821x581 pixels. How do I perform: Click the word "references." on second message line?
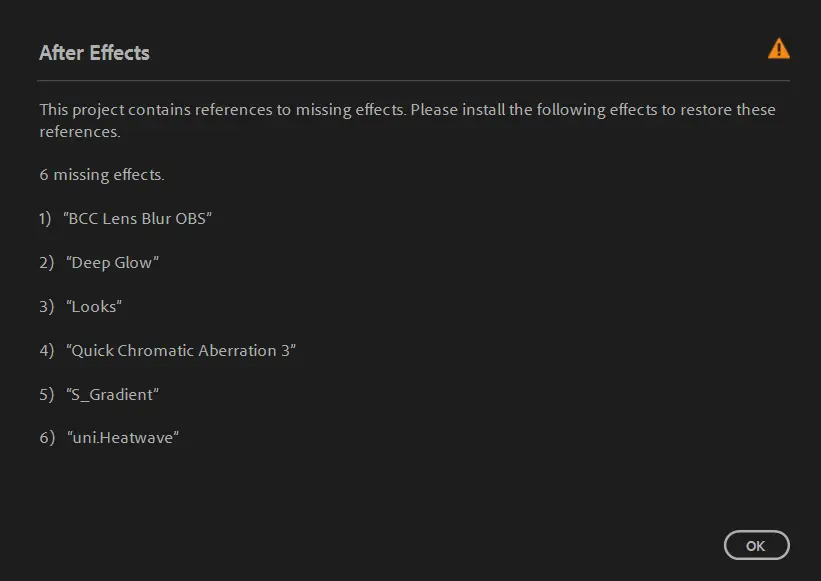80,132
